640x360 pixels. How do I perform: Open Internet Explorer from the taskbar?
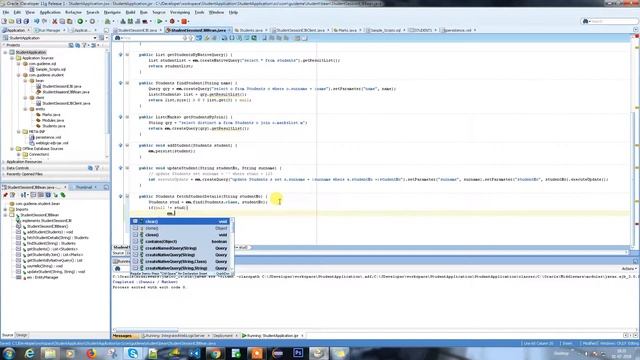pos(29,353)
